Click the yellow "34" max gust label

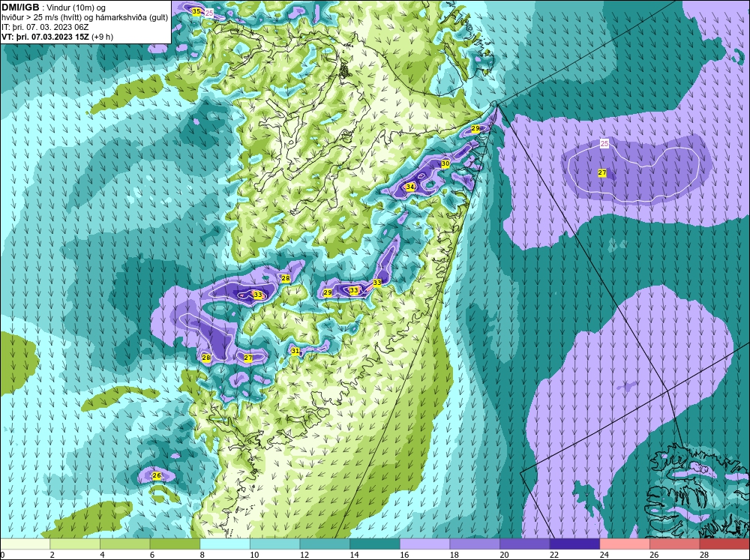click(410, 187)
